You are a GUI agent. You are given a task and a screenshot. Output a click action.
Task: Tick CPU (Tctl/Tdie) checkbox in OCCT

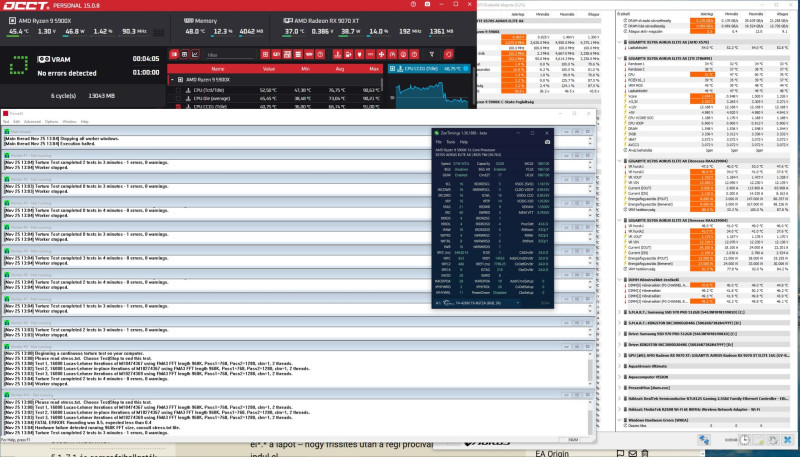(x=178, y=90)
